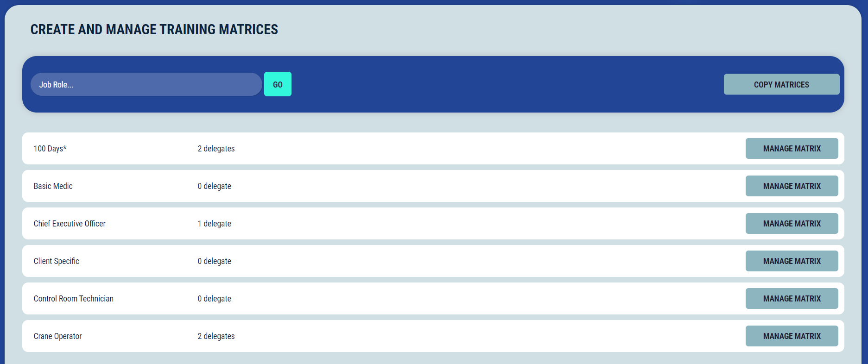Click 2 delegates count for 100 Days*
868x364 pixels.
pos(216,149)
